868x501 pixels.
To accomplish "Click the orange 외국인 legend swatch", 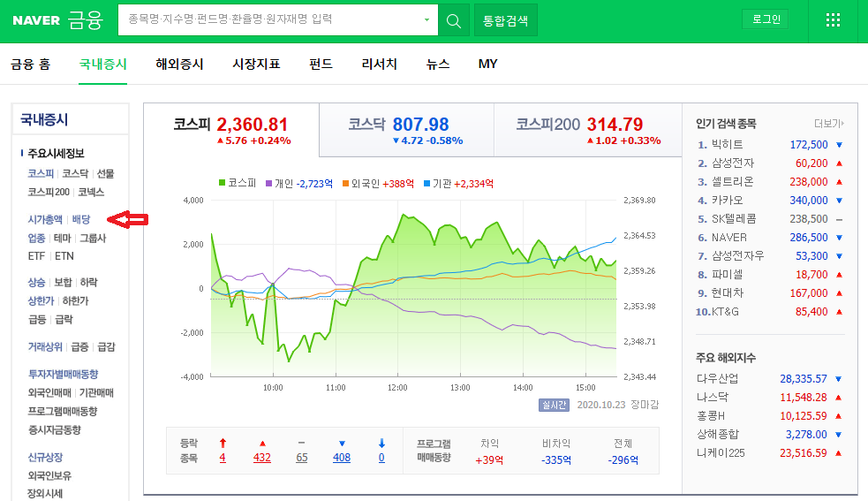I will pos(345,183).
